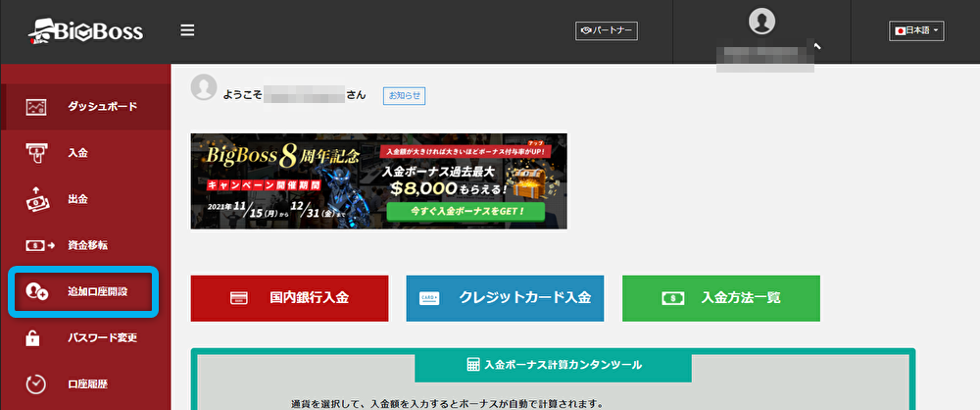Viewport: 980px width, 410px height.
Task: Go to 入金 in sidebar
Action: coord(77,153)
